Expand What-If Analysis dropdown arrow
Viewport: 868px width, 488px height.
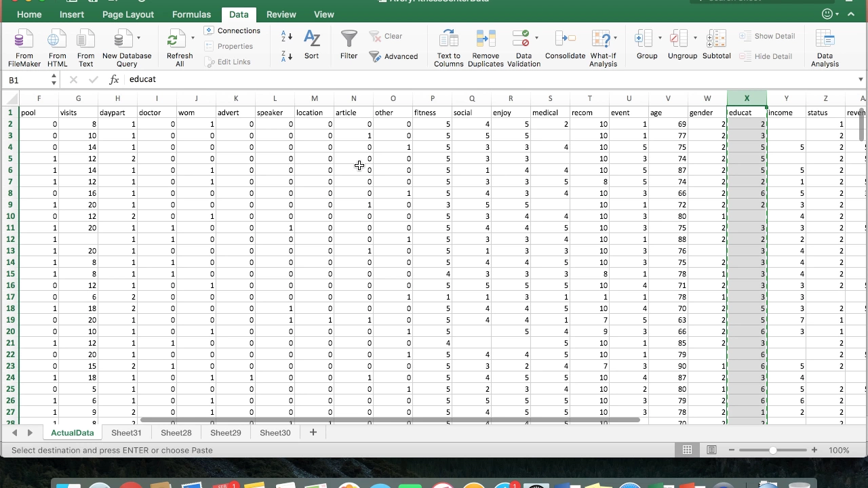[615, 38]
